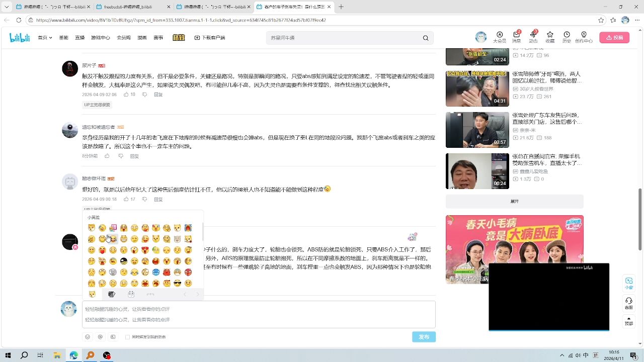Add page to favorites star icon

click(601, 20)
